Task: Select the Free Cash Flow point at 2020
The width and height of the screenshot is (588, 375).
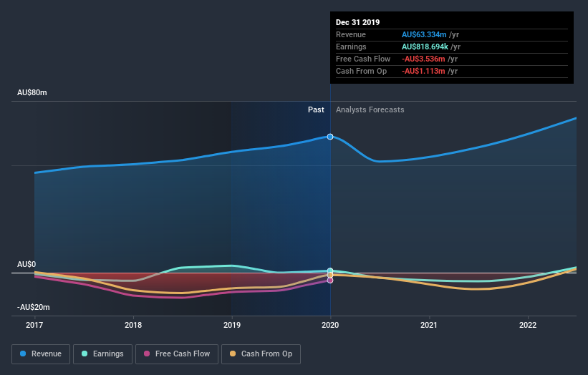Action: tap(330, 281)
